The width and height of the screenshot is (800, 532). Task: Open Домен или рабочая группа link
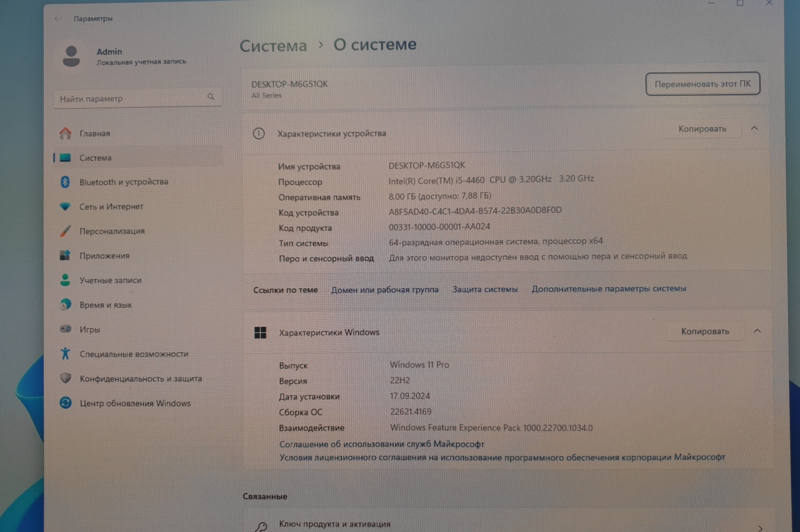click(385, 290)
